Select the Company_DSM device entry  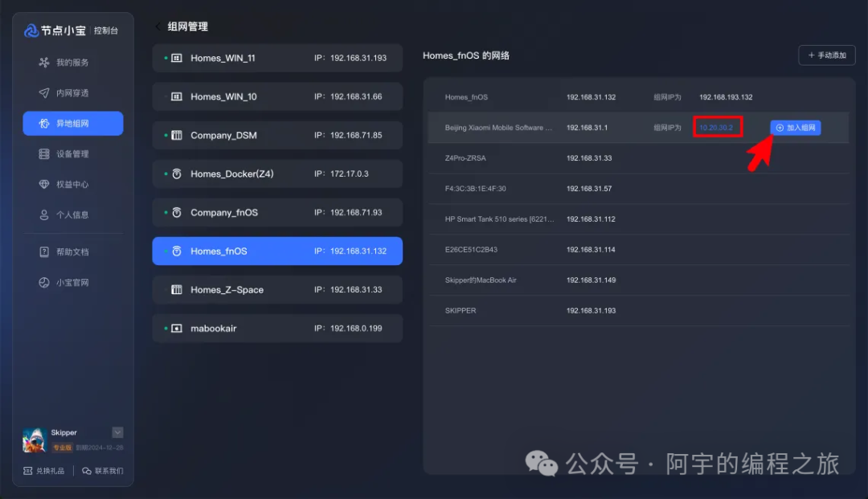277,136
